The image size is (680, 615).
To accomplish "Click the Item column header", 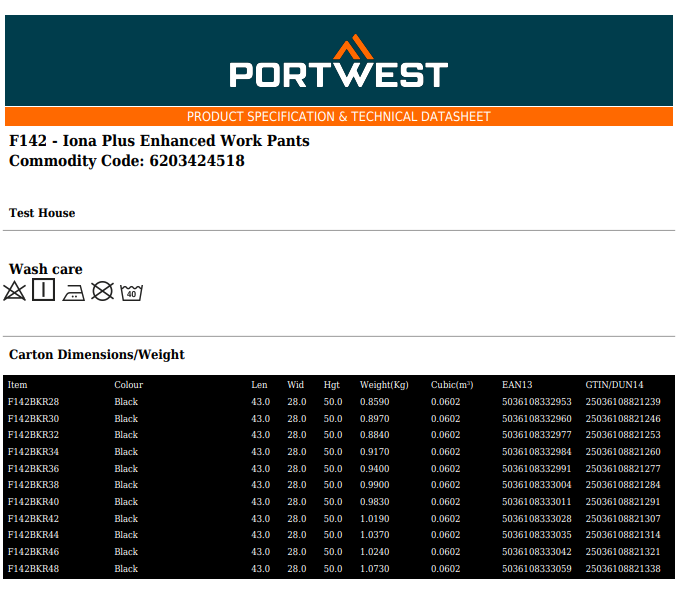I will (x=18, y=385).
